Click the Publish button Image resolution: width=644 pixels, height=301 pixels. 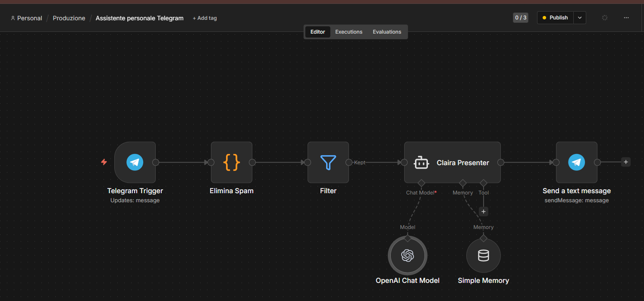555,18
